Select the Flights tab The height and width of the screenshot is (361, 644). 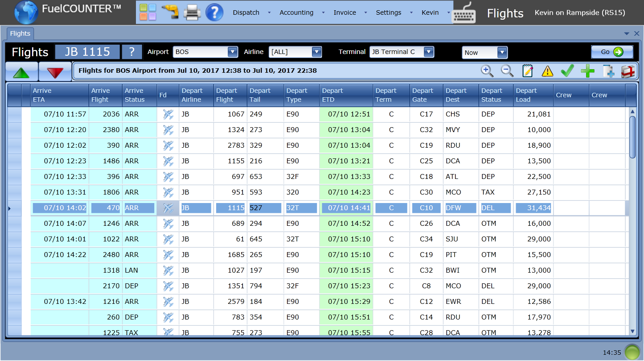click(20, 33)
